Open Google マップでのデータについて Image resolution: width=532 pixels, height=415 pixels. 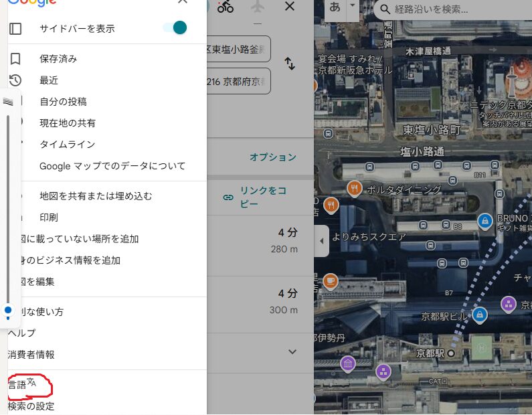click(x=112, y=166)
